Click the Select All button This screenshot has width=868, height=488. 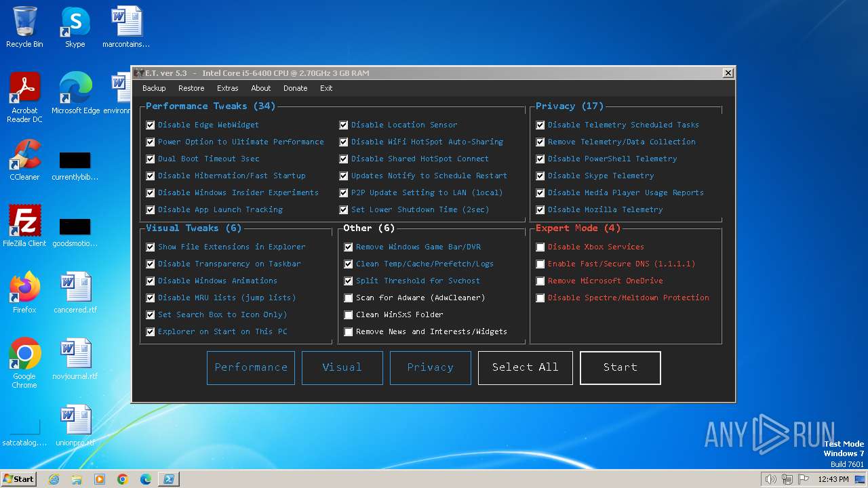pyautogui.click(x=526, y=367)
